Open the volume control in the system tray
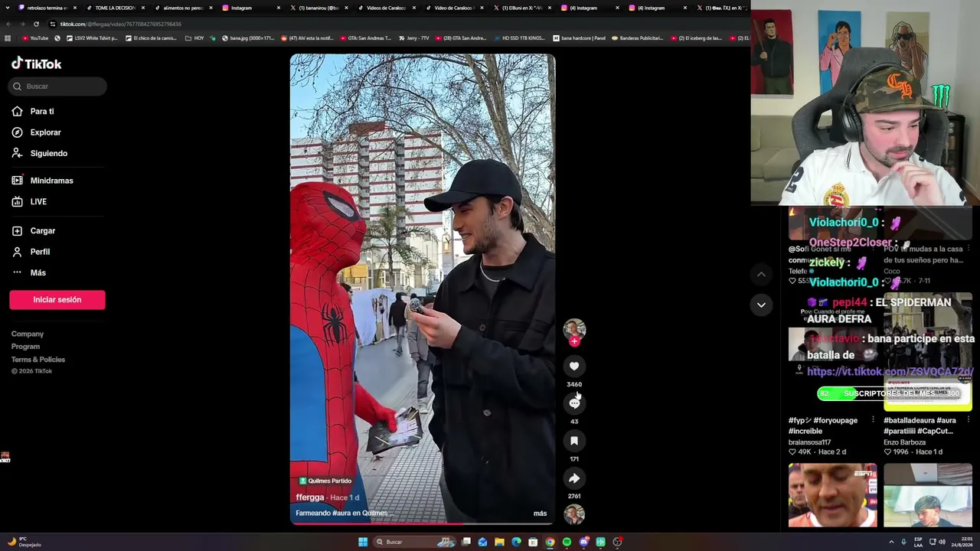 [942, 542]
